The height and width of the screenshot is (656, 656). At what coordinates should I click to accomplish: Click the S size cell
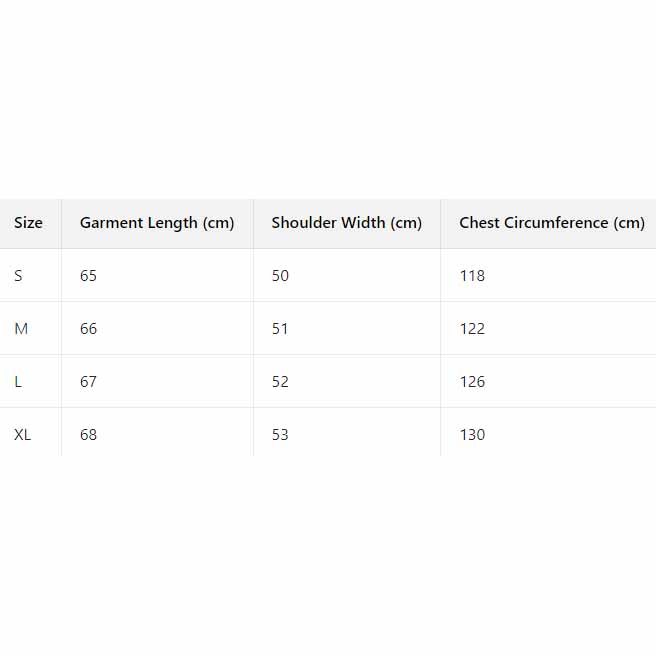click(18, 276)
